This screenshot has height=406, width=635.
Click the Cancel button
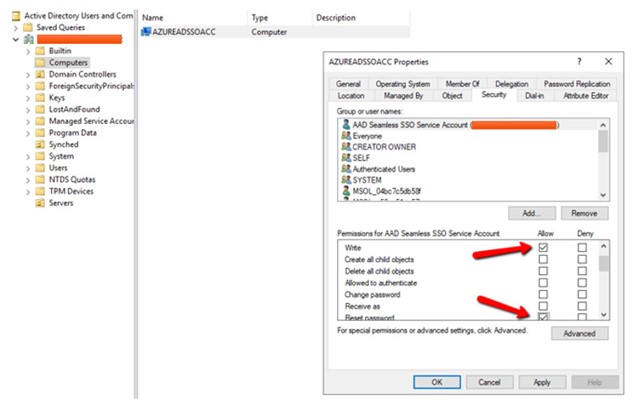pyautogui.click(x=490, y=382)
